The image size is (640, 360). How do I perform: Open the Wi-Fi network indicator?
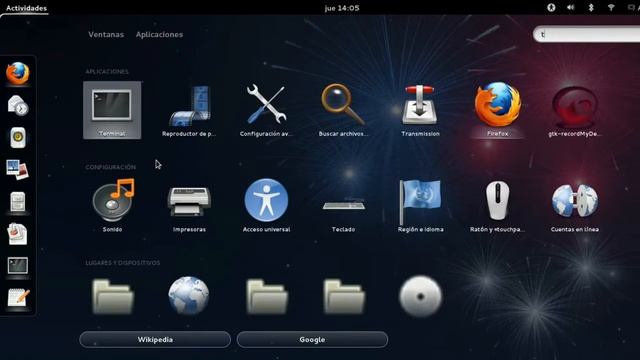(611, 7)
